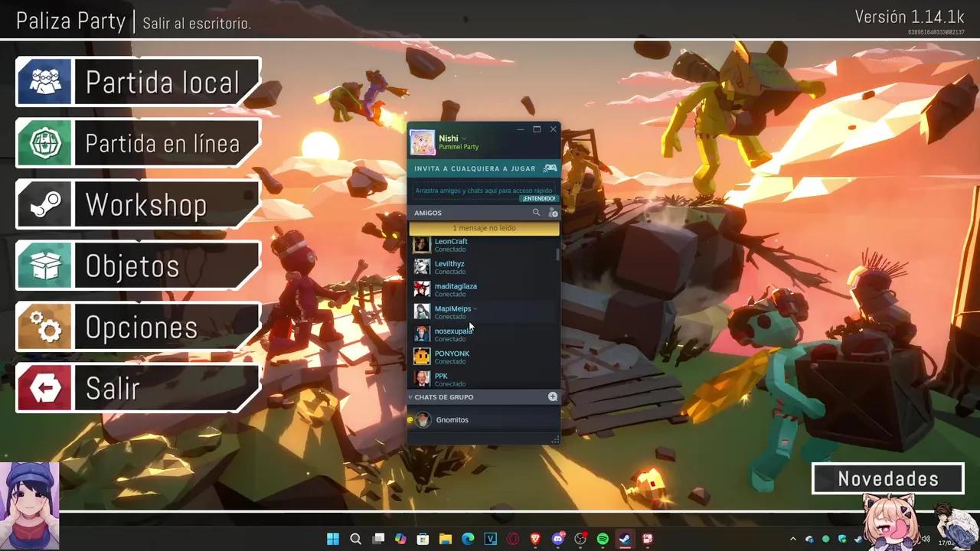Image resolution: width=980 pixels, height=551 pixels.
Task: Search friends with the magnifier icon
Action: (536, 213)
